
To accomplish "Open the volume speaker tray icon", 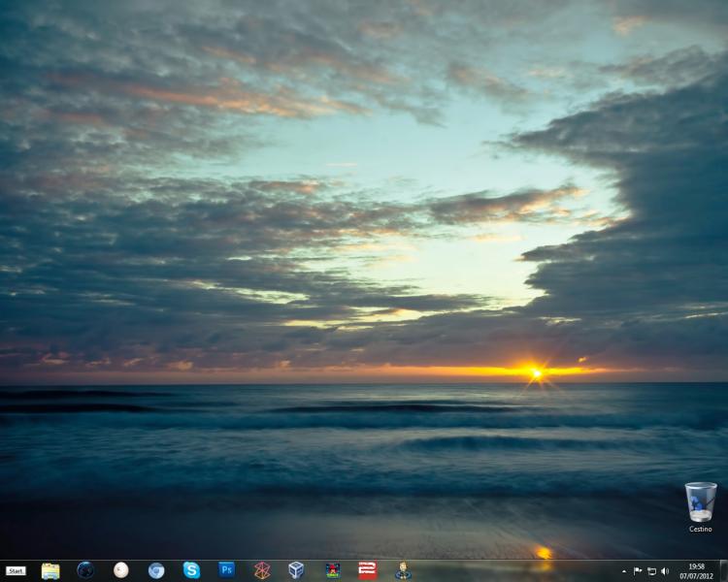I will [x=665, y=571].
